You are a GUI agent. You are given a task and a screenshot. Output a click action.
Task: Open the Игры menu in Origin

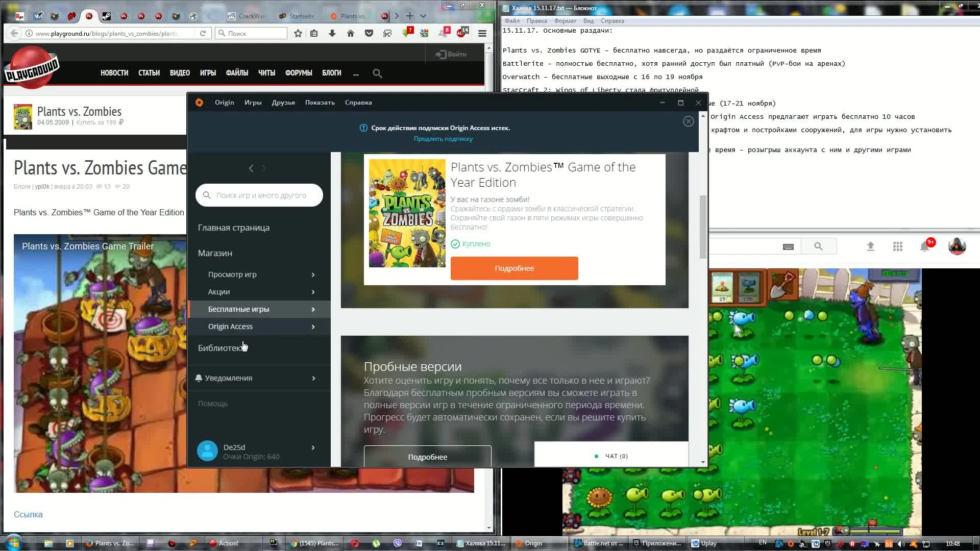(253, 103)
